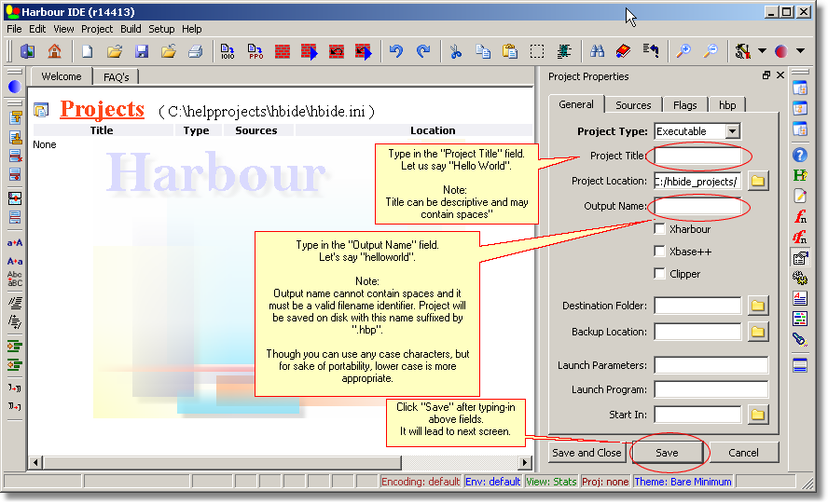Screen dimensions: 828x504
Task: Click into the Project Title field
Action: click(697, 156)
